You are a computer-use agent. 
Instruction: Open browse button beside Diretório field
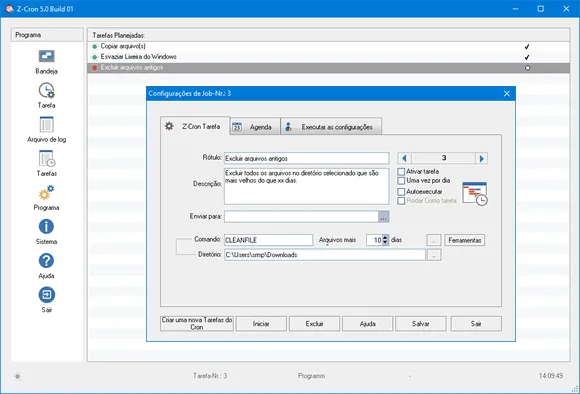click(x=434, y=255)
